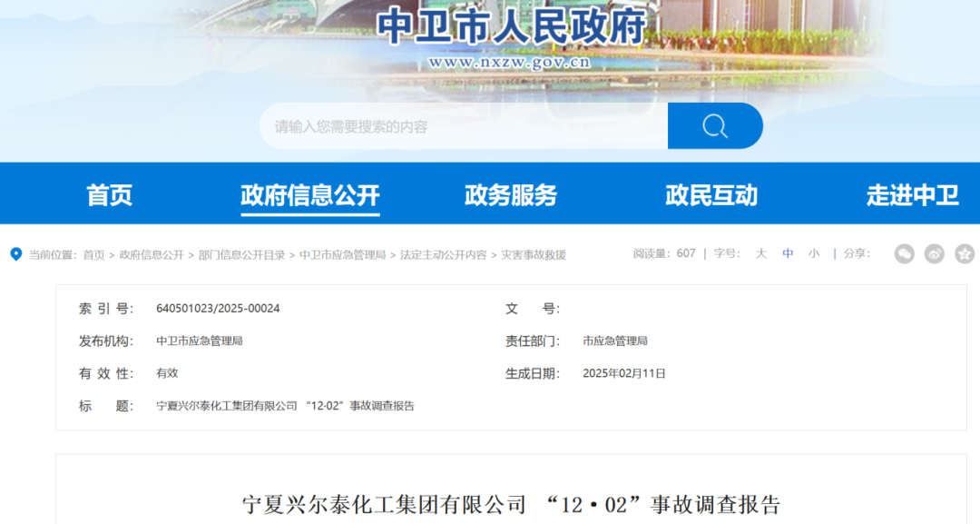Click the www.nxzw.gov.cn site URL
The height and width of the screenshot is (524, 980).
pos(509,62)
